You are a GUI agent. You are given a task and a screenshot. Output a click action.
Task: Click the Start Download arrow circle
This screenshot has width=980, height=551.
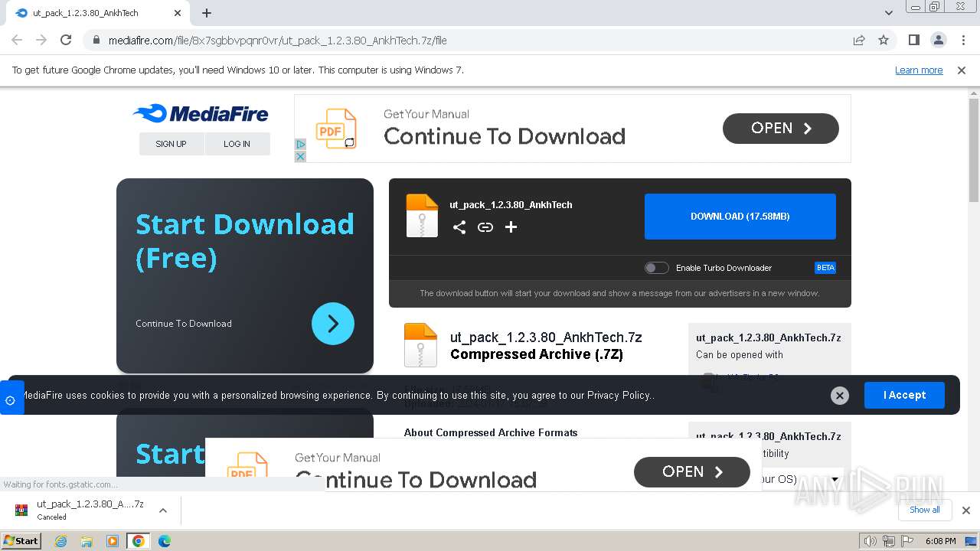[333, 324]
